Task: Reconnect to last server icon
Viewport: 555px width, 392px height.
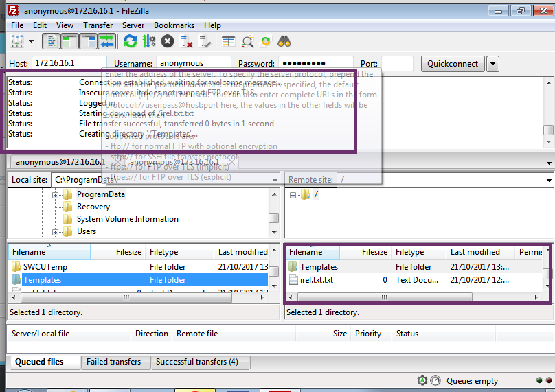Action: click(204, 41)
